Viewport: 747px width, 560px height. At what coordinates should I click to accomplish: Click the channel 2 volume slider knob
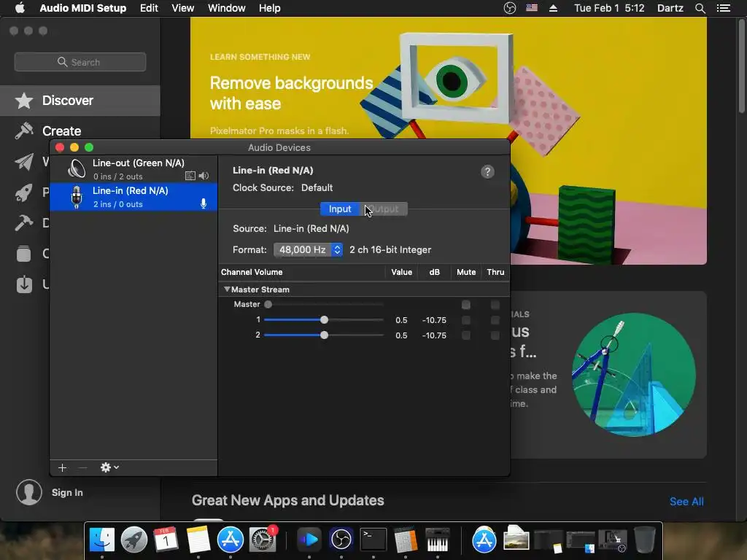point(324,335)
